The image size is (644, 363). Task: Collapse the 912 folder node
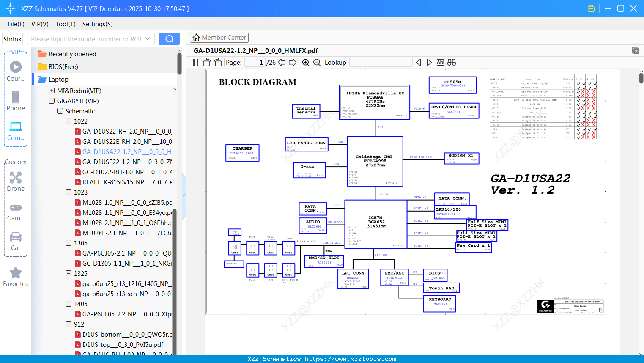click(x=69, y=324)
